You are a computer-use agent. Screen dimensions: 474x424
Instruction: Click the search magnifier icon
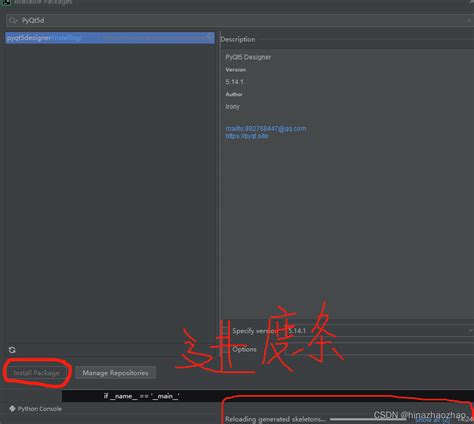coord(12,21)
